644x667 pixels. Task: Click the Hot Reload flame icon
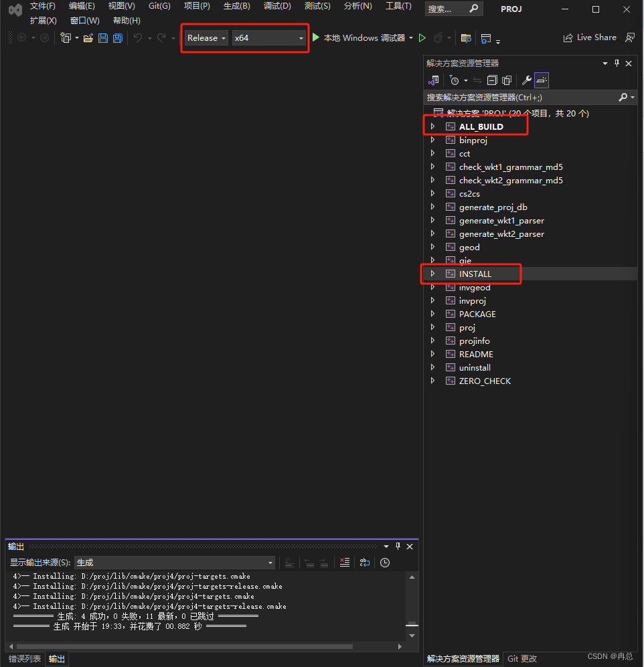click(x=438, y=38)
